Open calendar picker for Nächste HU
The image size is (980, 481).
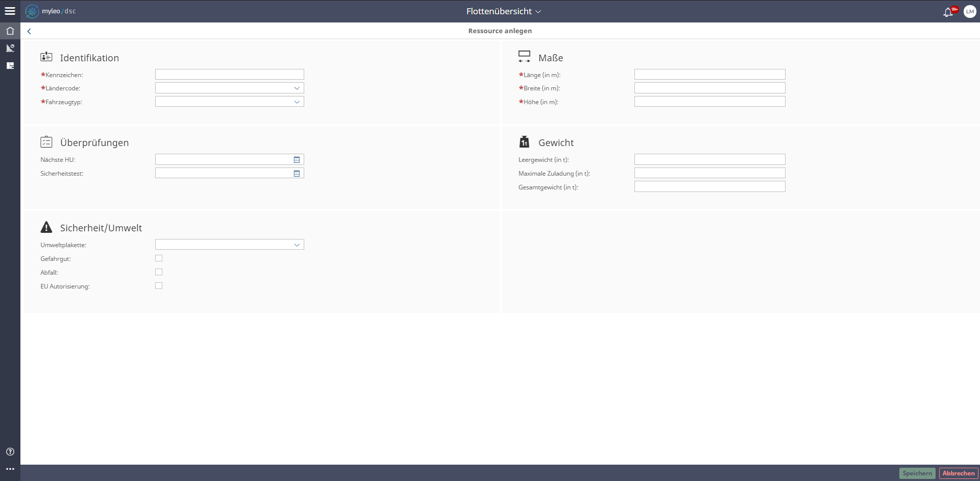click(297, 160)
